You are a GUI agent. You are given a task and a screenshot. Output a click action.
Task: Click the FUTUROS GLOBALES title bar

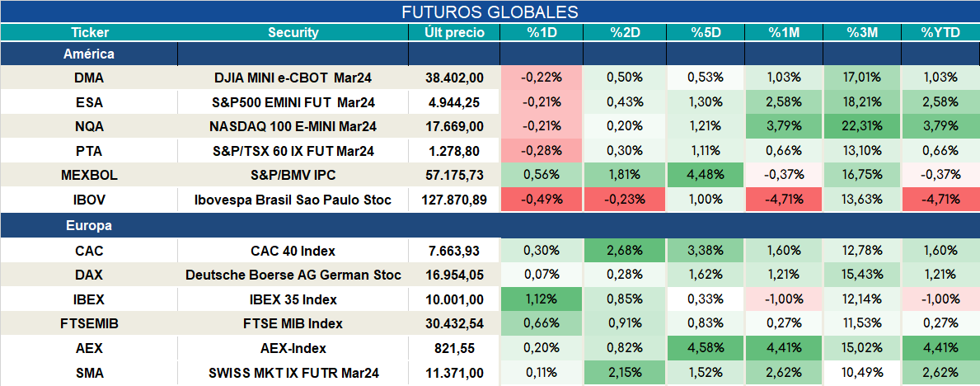click(490, 12)
